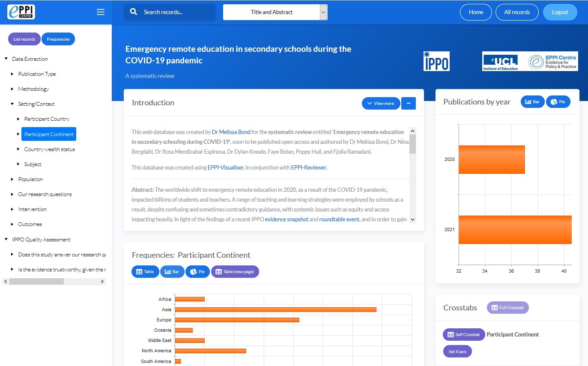Click the Europe bar in the Frequencies chart
Screen dimensions: 588x366
click(237, 320)
